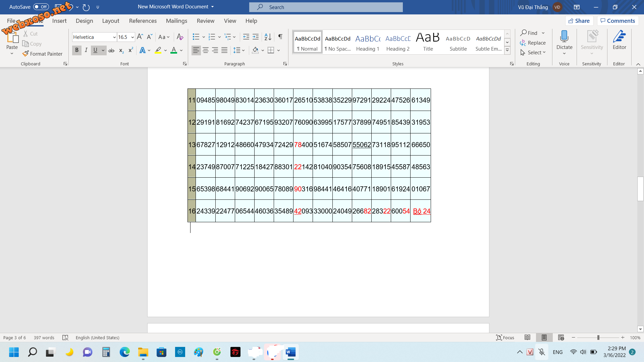Open Ribbon Display Options
Viewport: 644px width, 362px height.
(577, 7)
